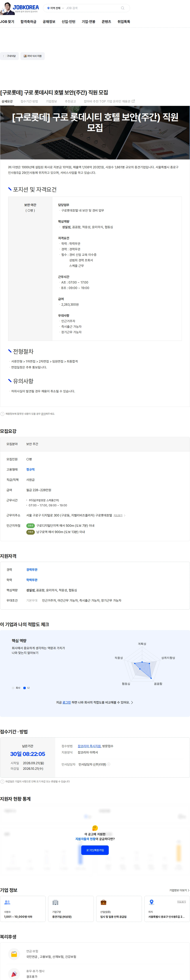Click the 경력무관 career link
190x980 pixels.
32,570
